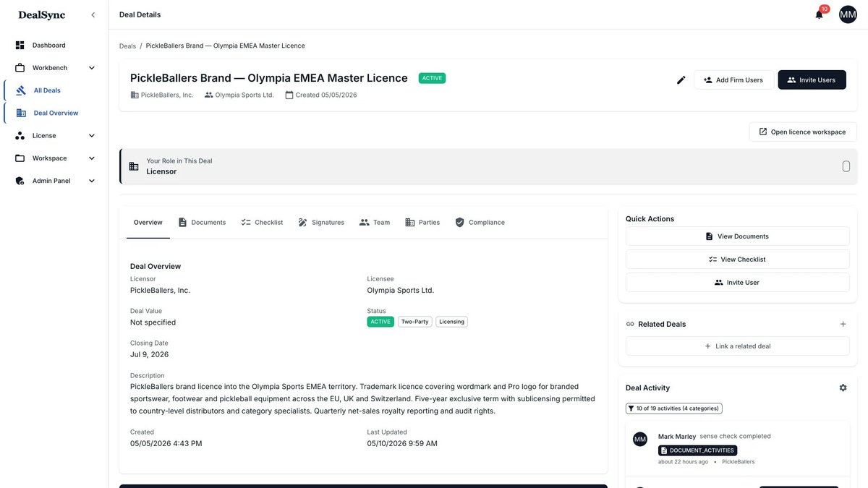
Task: Click the role banner building icon
Action: tap(134, 166)
